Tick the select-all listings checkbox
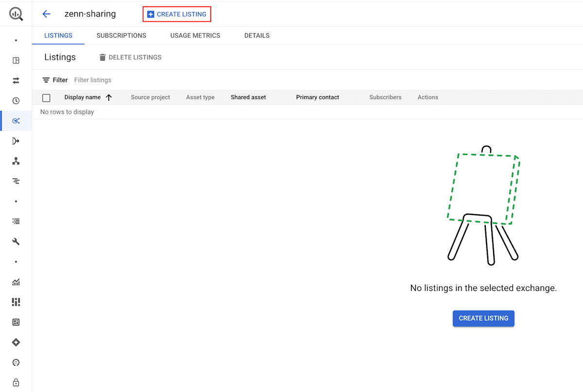This screenshot has width=583, height=392. (x=47, y=98)
